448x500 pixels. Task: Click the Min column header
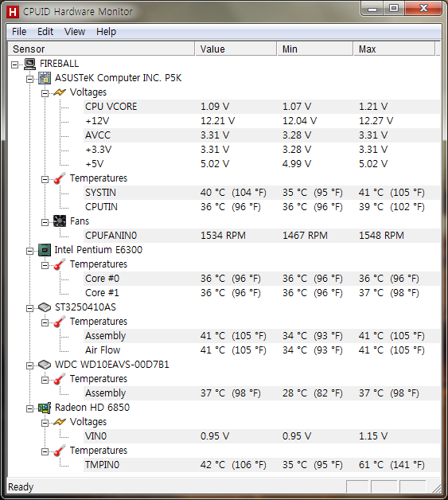tap(315, 49)
